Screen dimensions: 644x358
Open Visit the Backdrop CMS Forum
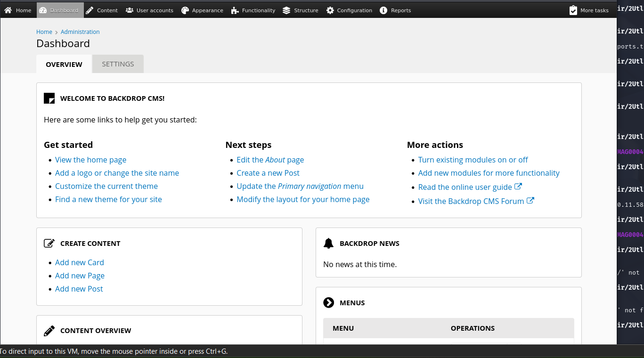tap(471, 201)
